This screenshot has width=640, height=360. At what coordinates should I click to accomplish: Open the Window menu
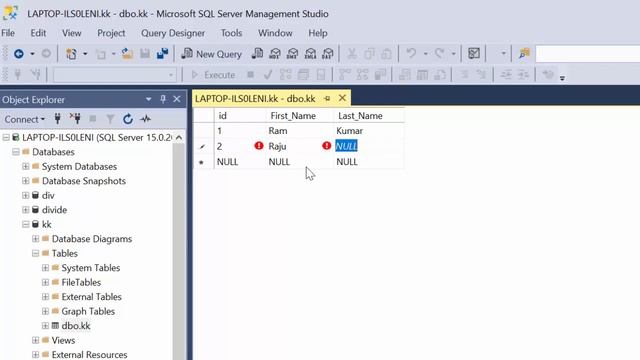(275, 33)
